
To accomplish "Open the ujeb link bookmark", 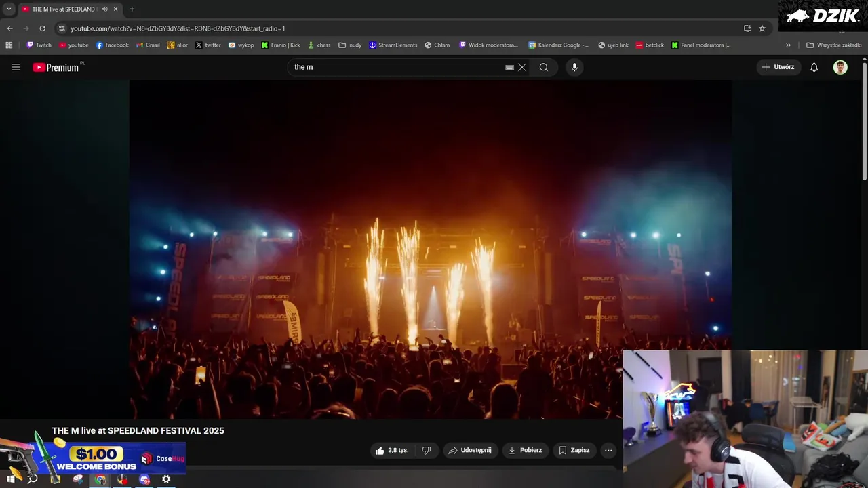I will [613, 45].
